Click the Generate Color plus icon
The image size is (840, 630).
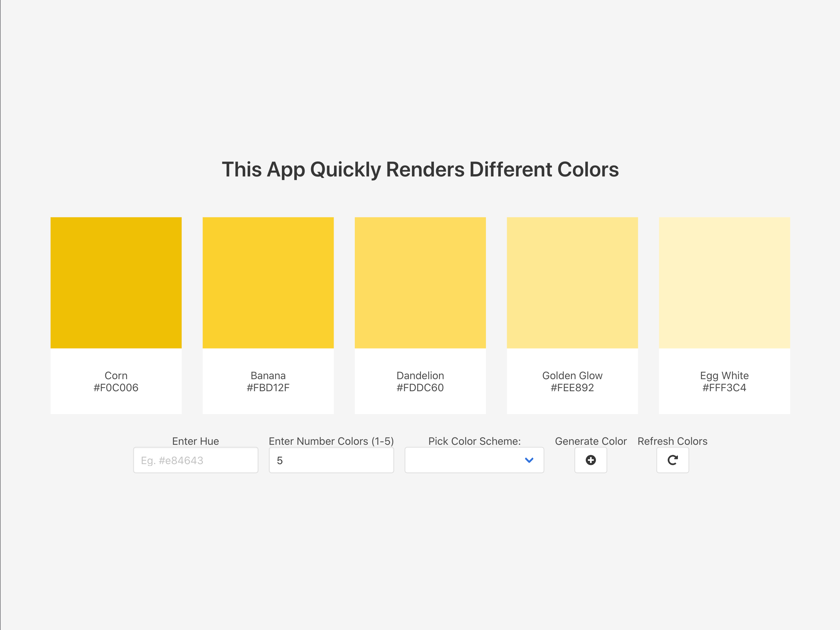[590, 460]
